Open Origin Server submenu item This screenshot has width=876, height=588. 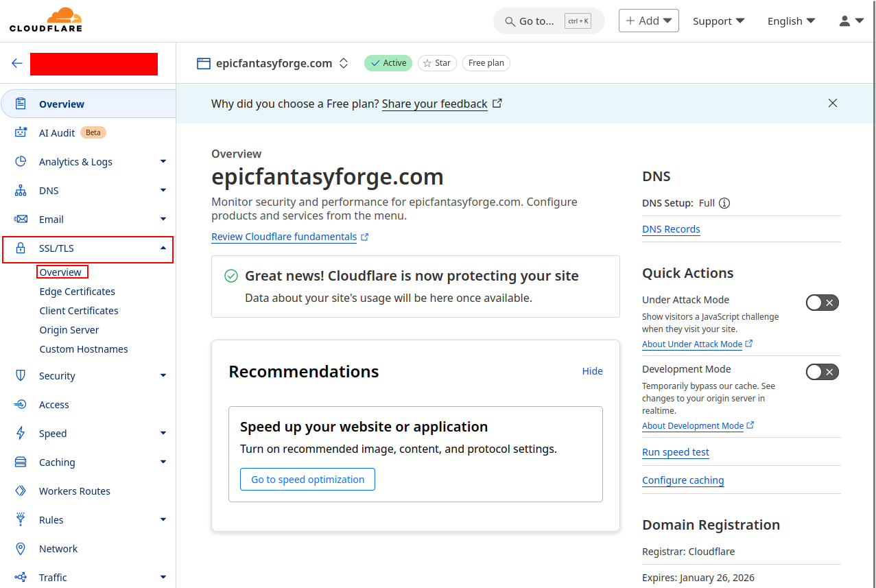69,330
